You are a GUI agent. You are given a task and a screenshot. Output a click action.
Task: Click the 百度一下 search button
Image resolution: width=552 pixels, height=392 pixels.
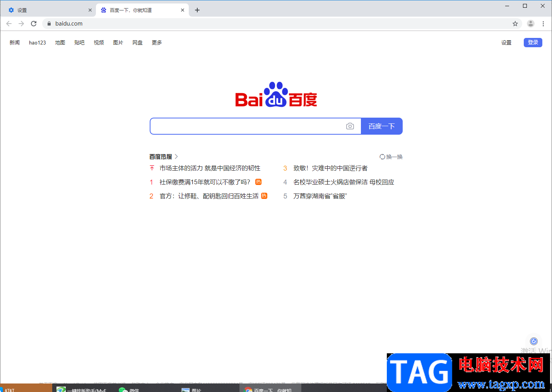click(382, 126)
